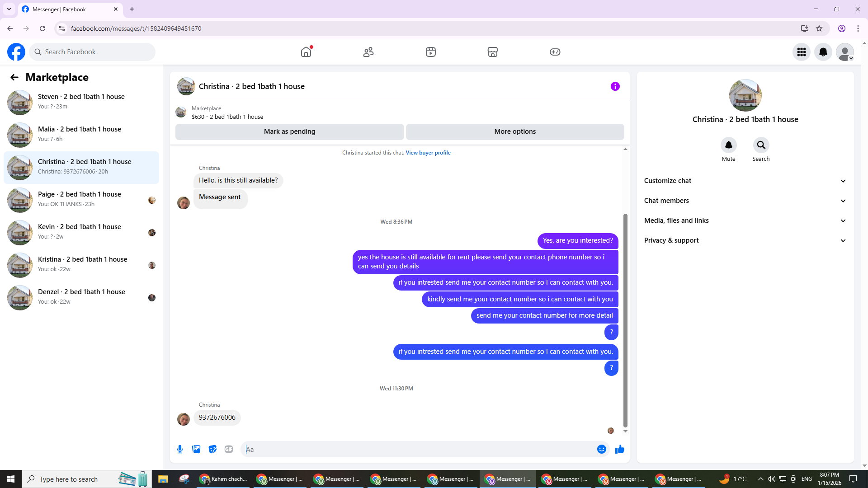868x488 pixels.
Task: Mute this chat with the bell icon
Action: (728, 145)
